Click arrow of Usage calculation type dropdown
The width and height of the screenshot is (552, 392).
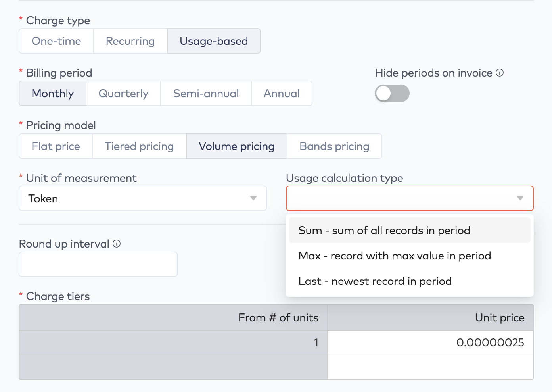(520, 198)
